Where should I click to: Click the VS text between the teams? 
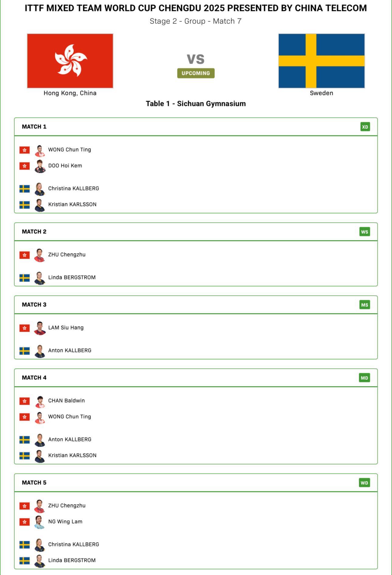(196, 59)
